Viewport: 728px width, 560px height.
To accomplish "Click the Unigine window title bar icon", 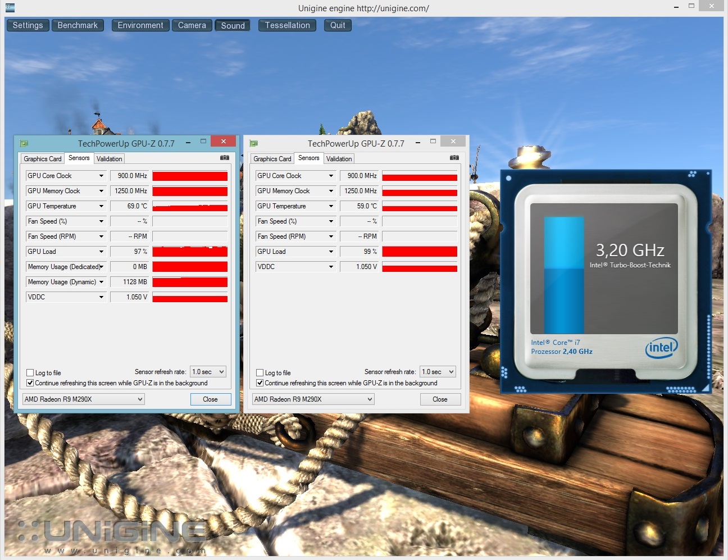I will click(10, 7).
